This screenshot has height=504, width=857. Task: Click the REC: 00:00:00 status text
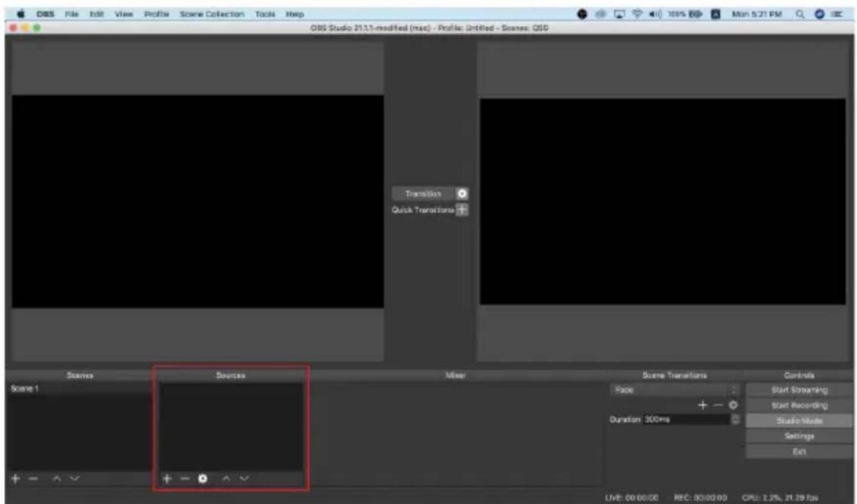tap(701, 497)
